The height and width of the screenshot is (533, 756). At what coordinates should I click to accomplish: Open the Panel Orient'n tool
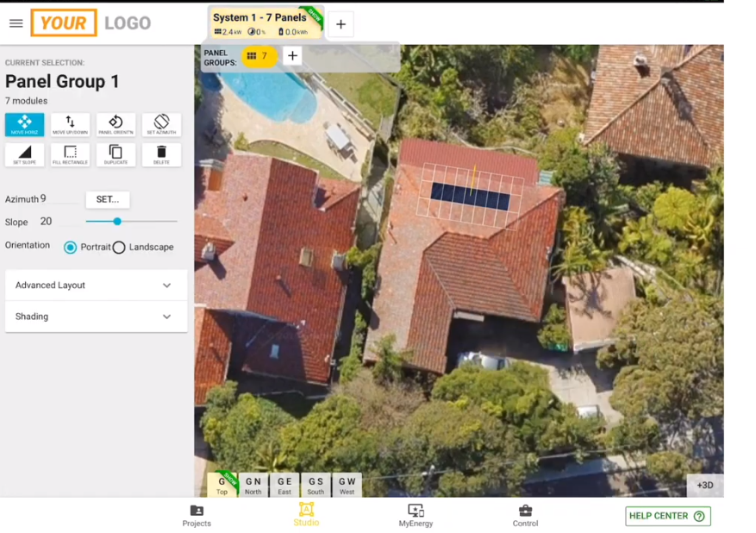tap(116, 123)
